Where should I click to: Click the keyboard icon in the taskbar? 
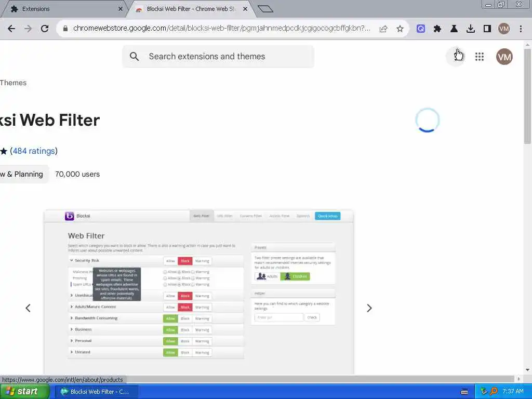click(x=464, y=392)
